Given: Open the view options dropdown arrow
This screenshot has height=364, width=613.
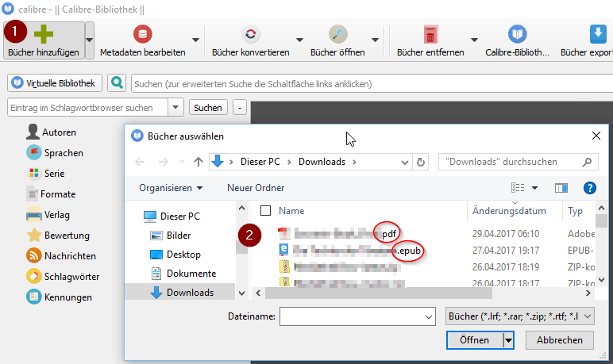Looking at the screenshot, I should point(534,188).
